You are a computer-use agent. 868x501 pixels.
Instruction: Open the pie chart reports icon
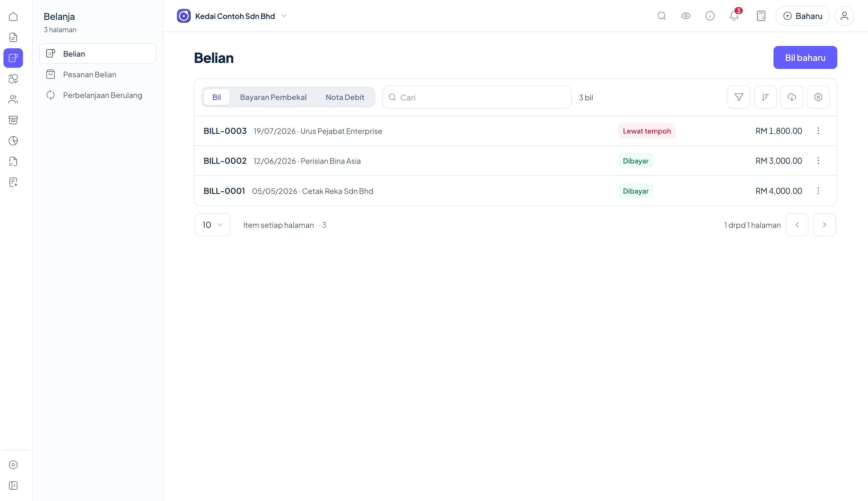click(13, 140)
